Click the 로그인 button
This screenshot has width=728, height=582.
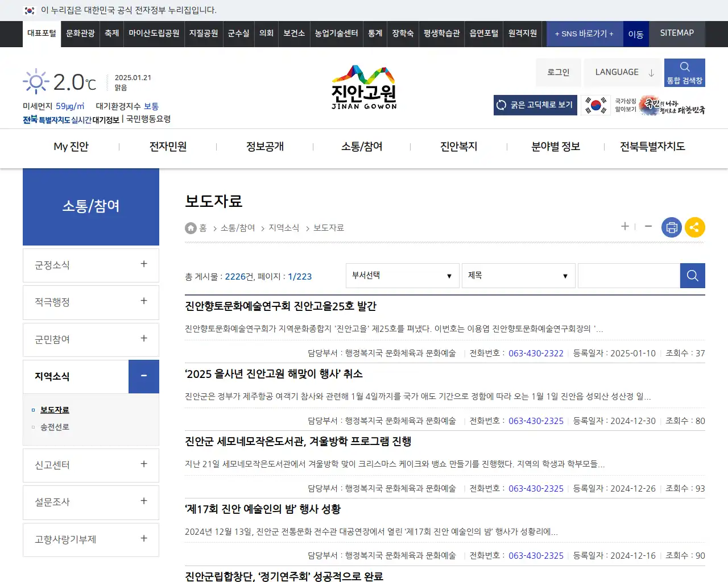[x=558, y=72]
